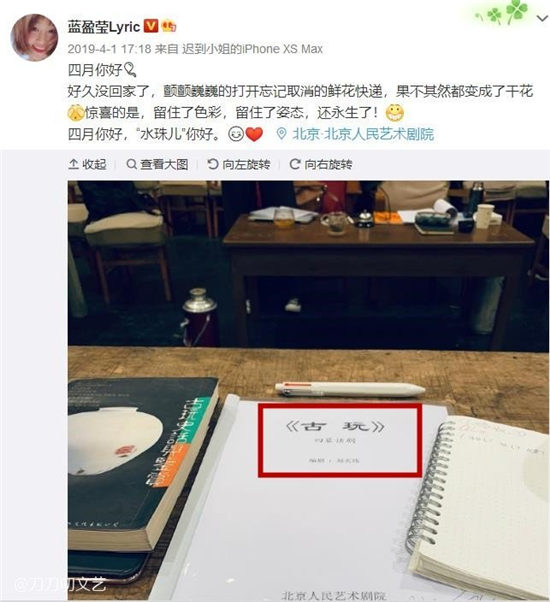Viewport: 550px width, 602px height.
Task: Rotate the image right with 向右旋转
Action: point(321,164)
